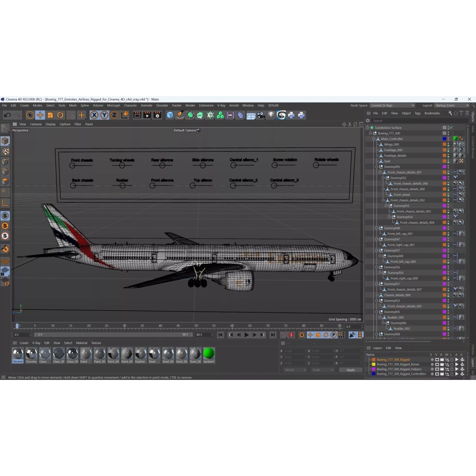Activate the Move tool in top toolbar
This screenshot has width=476, height=476.
[40, 115]
